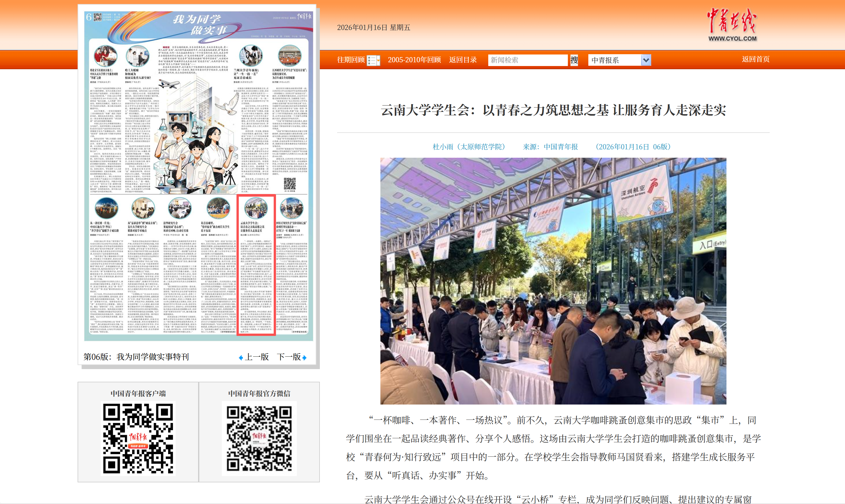Open the 中青报系 dropdown arrow

click(646, 60)
